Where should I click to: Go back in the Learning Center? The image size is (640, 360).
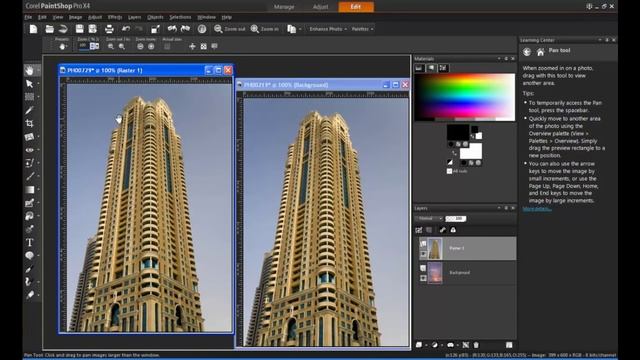click(x=527, y=52)
